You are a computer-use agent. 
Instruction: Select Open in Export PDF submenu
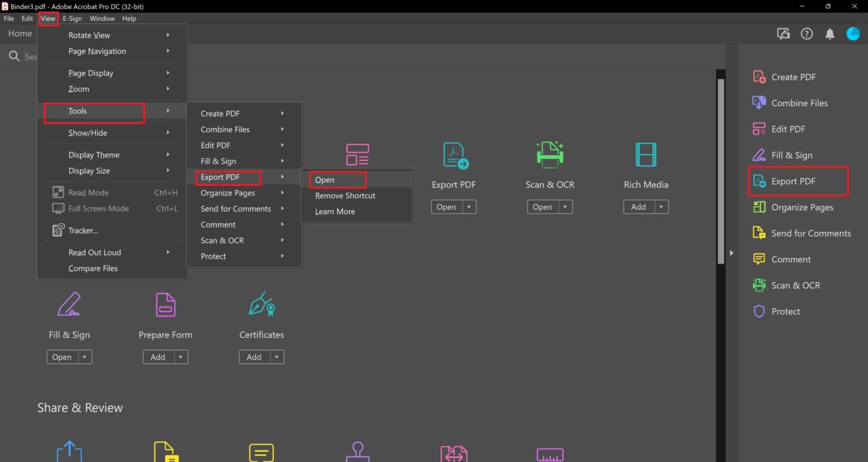[x=325, y=180]
